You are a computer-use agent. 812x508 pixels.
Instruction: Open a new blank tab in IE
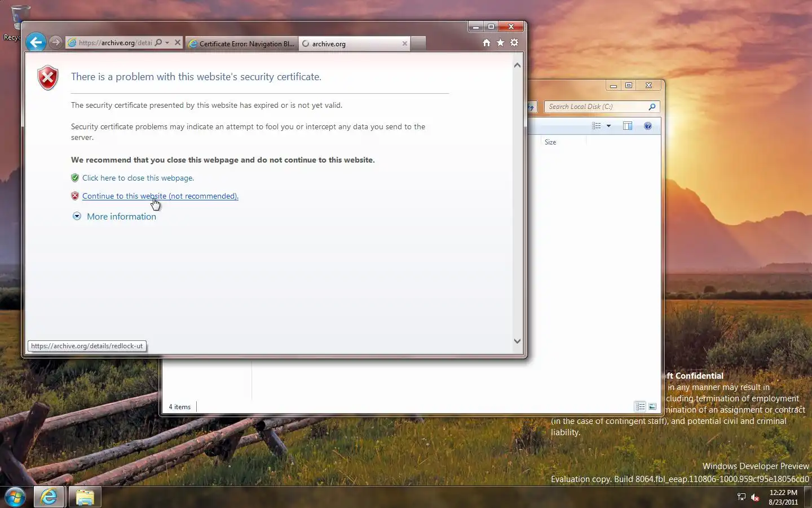(418, 43)
